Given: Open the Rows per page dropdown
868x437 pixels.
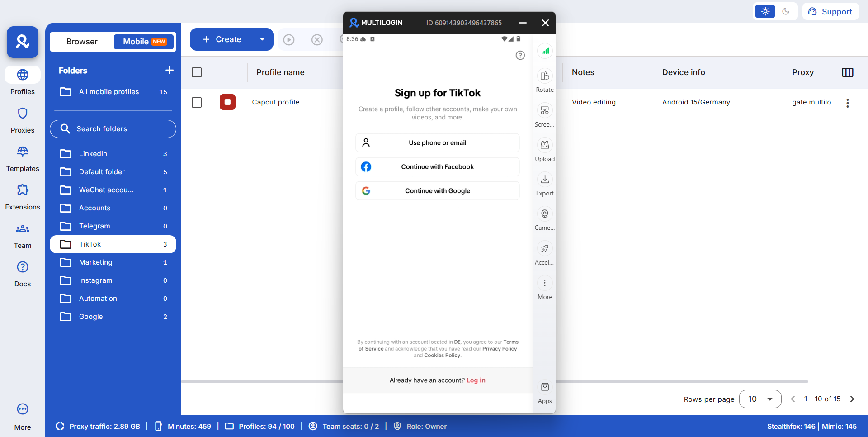Looking at the screenshot, I should tap(760, 399).
